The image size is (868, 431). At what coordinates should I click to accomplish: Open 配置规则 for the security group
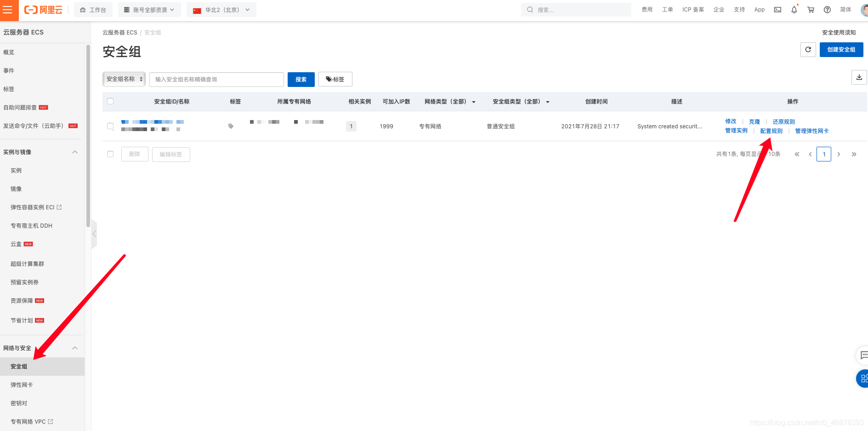tap(771, 131)
